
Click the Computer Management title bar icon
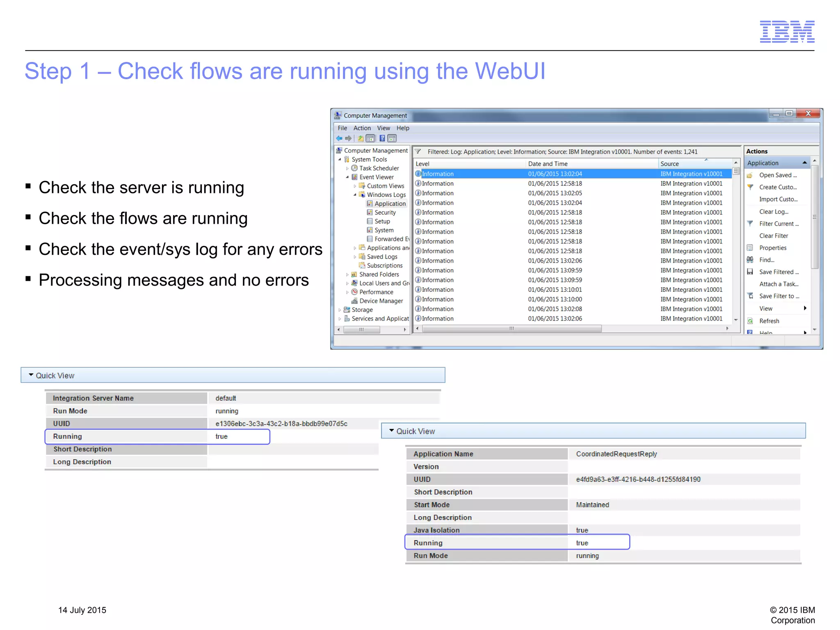(338, 115)
